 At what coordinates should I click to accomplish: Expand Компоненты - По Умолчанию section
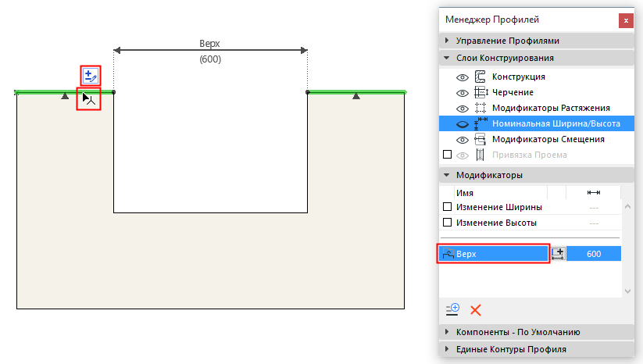447,332
